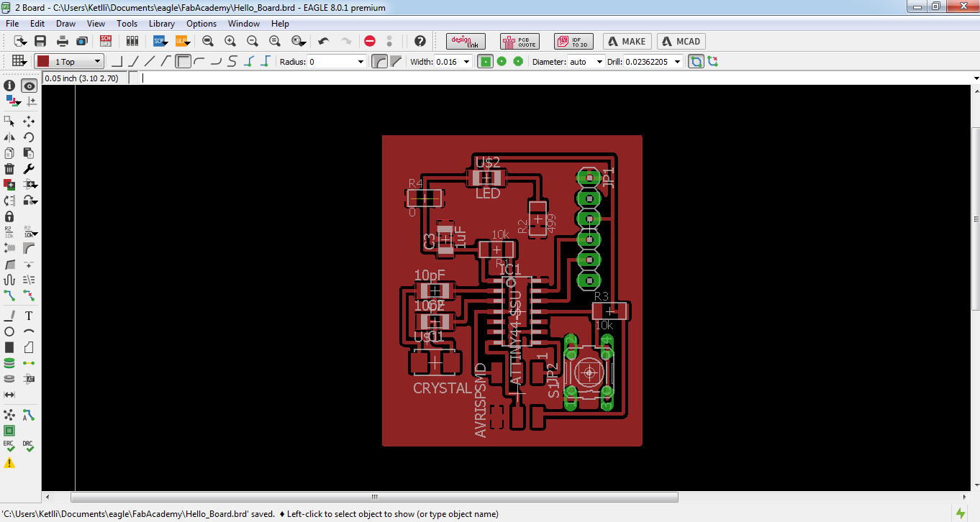Select the Text tool
Screen dimensions: 980x522
click(29, 316)
